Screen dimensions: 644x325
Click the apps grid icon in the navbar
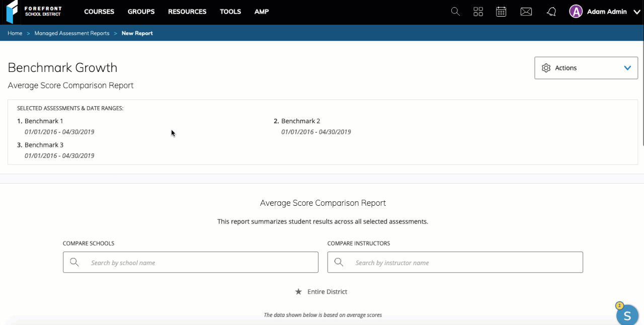pos(478,11)
